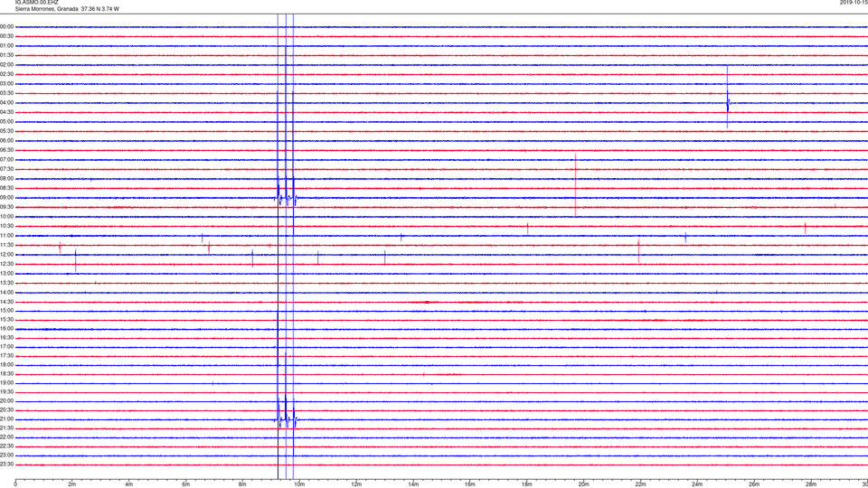Screen dimensions: 868x488
Task: Pick the 08:00 row label
Action: [6, 179]
